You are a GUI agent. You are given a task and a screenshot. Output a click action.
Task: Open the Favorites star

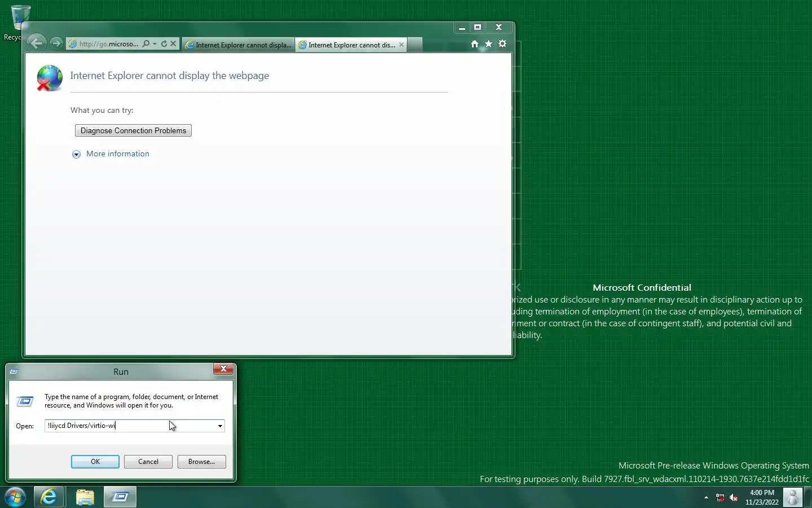(488, 44)
